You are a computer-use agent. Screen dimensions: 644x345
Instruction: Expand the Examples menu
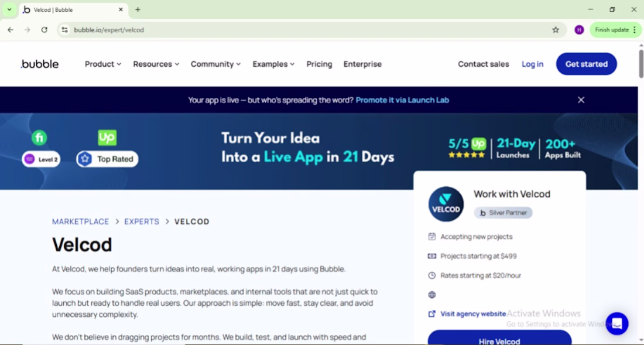coord(273,64)
